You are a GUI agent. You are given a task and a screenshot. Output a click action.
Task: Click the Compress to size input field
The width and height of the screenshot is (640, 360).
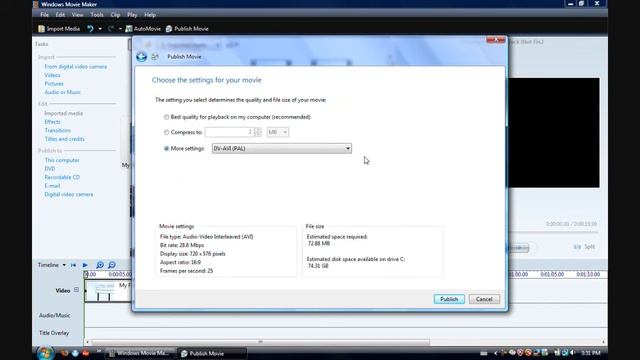[x=229, y=132]
